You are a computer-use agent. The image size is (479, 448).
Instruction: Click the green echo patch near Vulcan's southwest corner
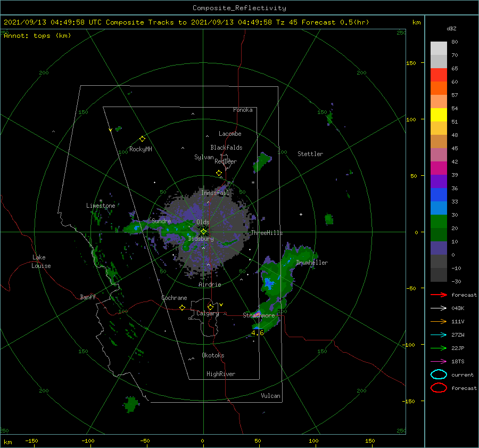tap(131, 404)
